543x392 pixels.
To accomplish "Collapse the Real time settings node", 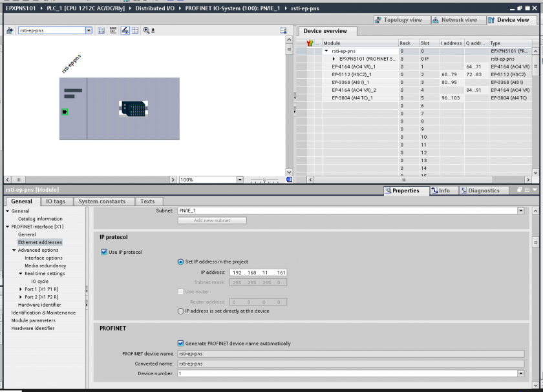I will [21, 273].
